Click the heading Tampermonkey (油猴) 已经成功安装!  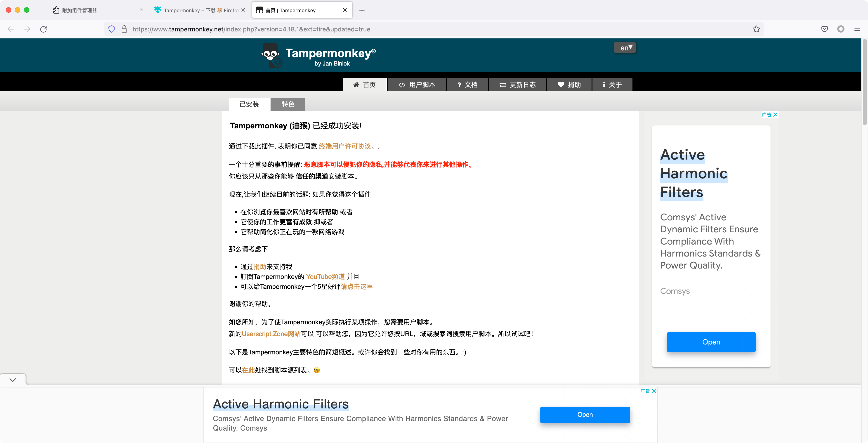295,126
